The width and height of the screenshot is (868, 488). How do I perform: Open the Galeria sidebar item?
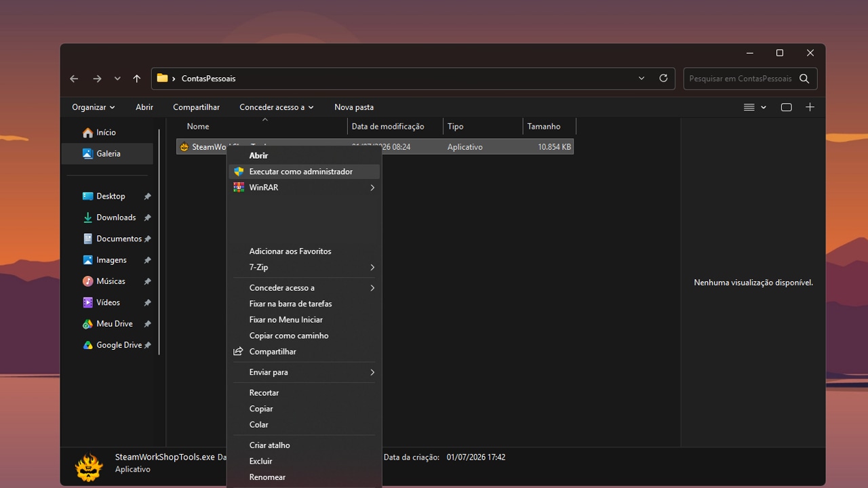[x=107, y=154]
